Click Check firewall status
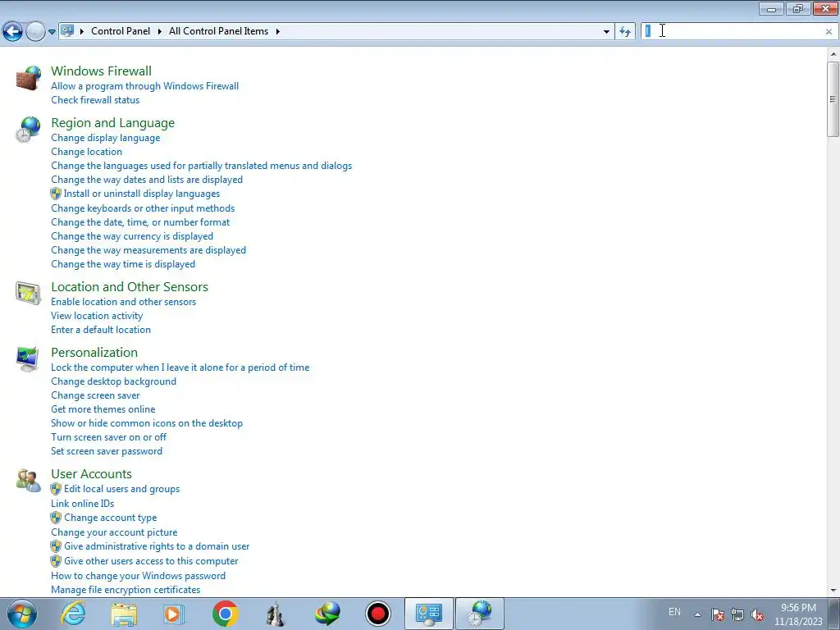Viewport: 840px width, 630px height. 95,99
